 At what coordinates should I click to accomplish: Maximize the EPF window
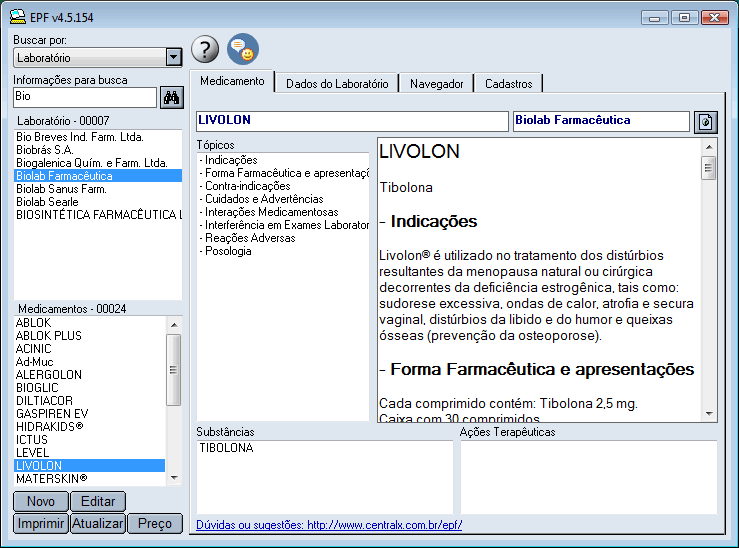684,18
